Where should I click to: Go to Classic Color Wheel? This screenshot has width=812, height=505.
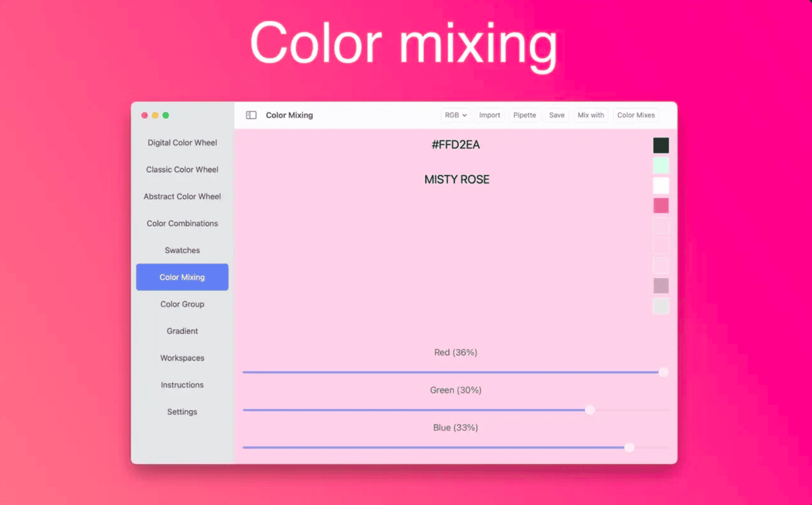182,169
